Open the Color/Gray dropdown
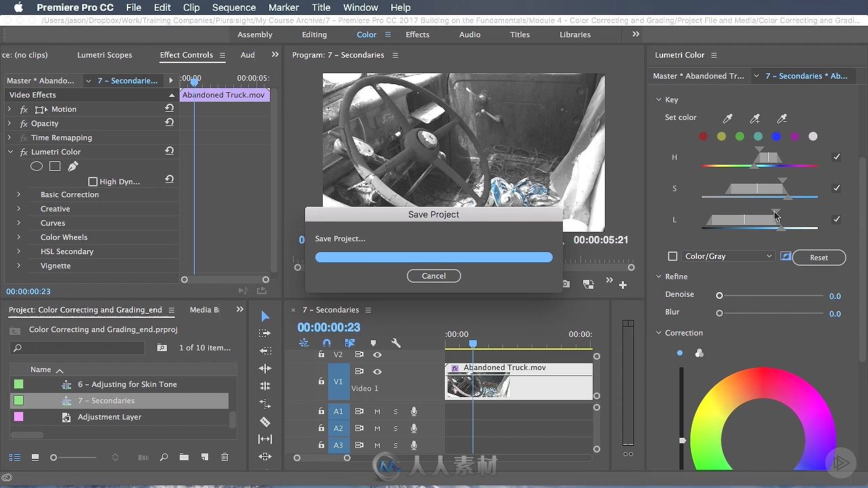868x488 pixels. pos(728,256)
